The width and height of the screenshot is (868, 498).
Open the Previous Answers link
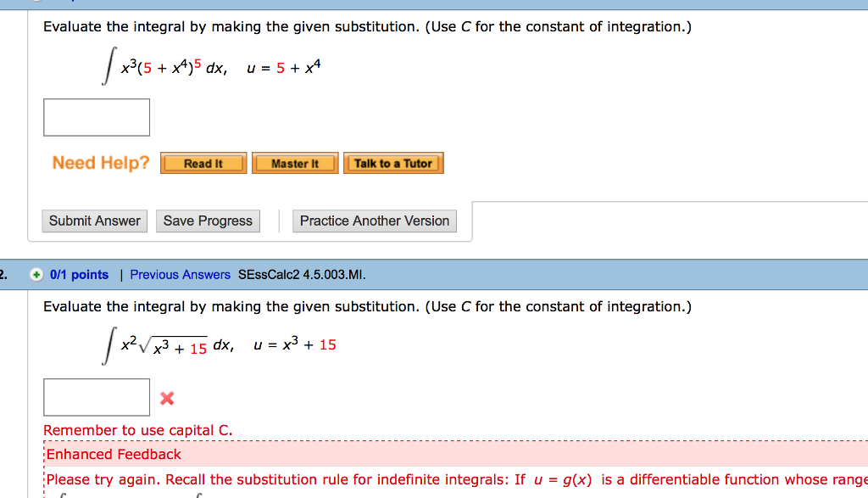coord(180,275)
